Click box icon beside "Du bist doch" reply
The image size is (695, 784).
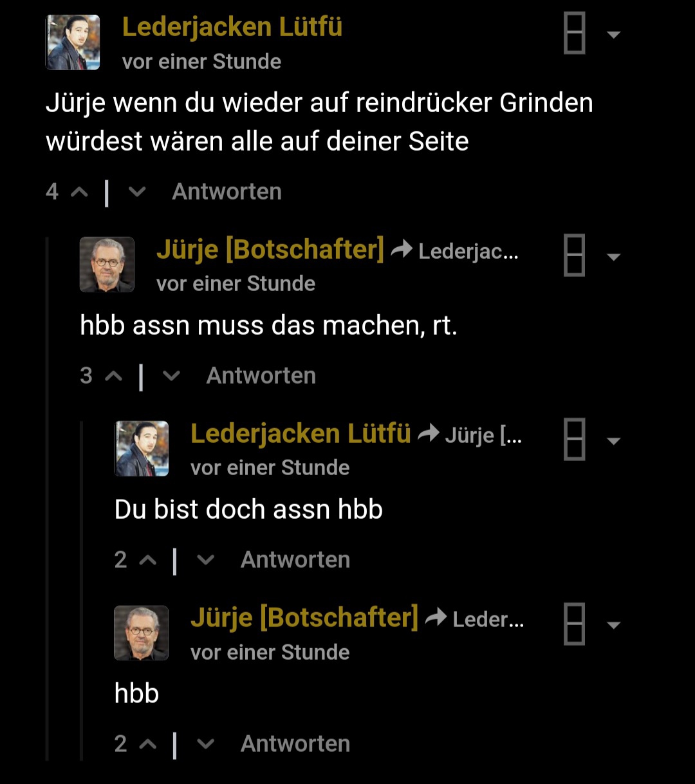point(574,440)
